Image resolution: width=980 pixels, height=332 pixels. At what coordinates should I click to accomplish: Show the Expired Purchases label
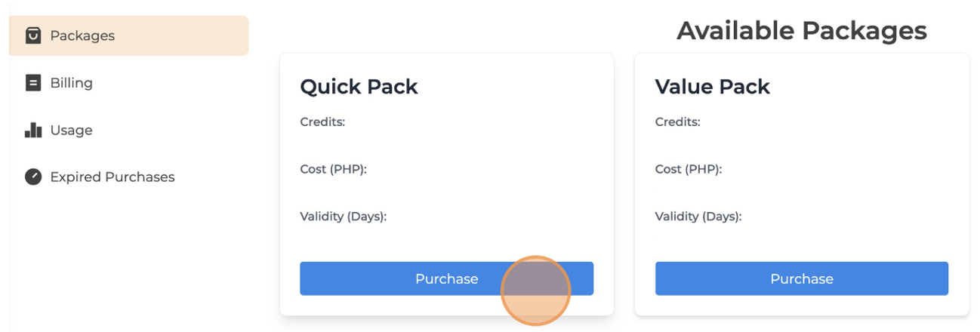click(x=112, y=177)
